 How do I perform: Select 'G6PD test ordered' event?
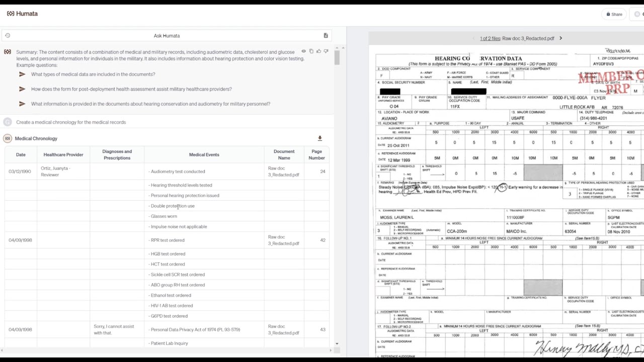168,316
